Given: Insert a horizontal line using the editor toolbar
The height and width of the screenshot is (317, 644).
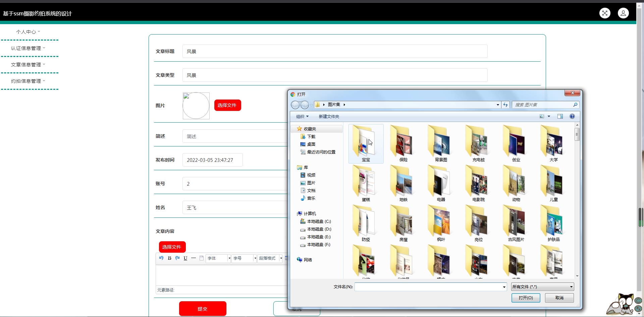Looking at the screenshot, I should [x=194, y=258].
